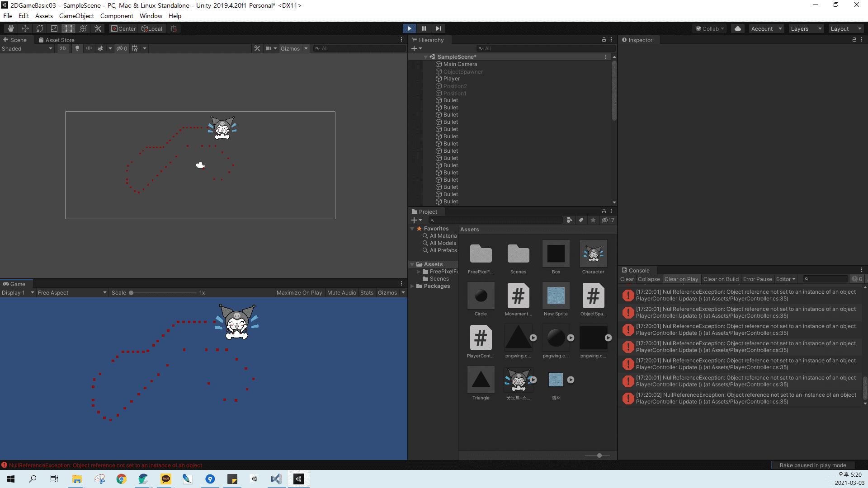
Task: Toggle Mute Audio in Game view
Action: point(342,292)
